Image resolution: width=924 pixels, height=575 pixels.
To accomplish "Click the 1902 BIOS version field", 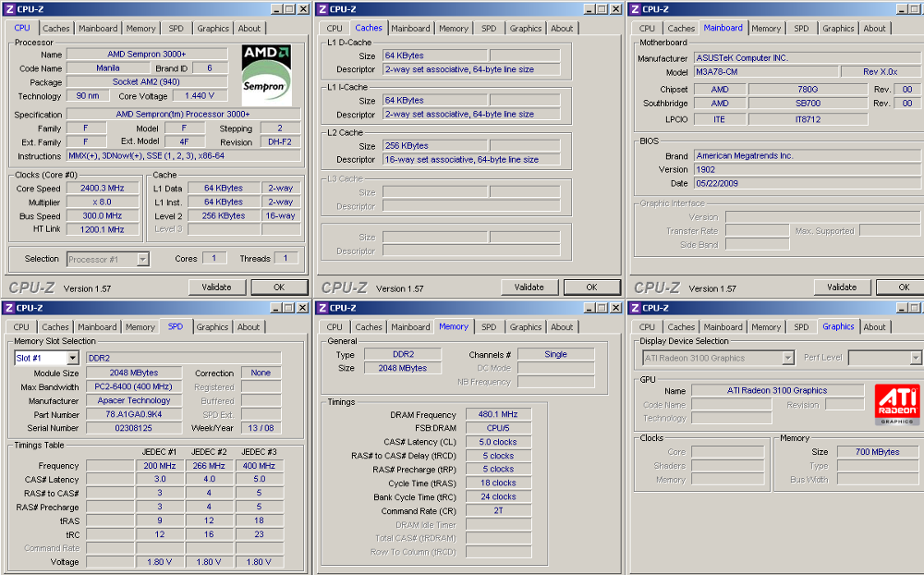I will click(808, 169).
